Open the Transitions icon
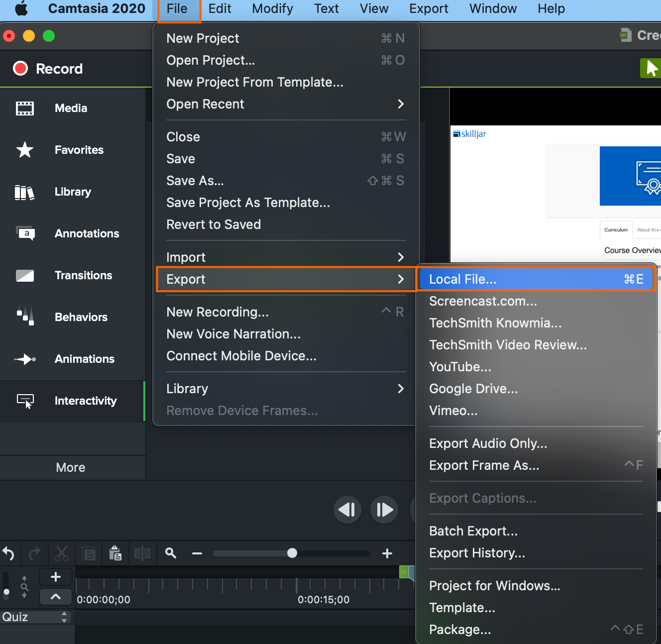 click(x=25, y=275)
